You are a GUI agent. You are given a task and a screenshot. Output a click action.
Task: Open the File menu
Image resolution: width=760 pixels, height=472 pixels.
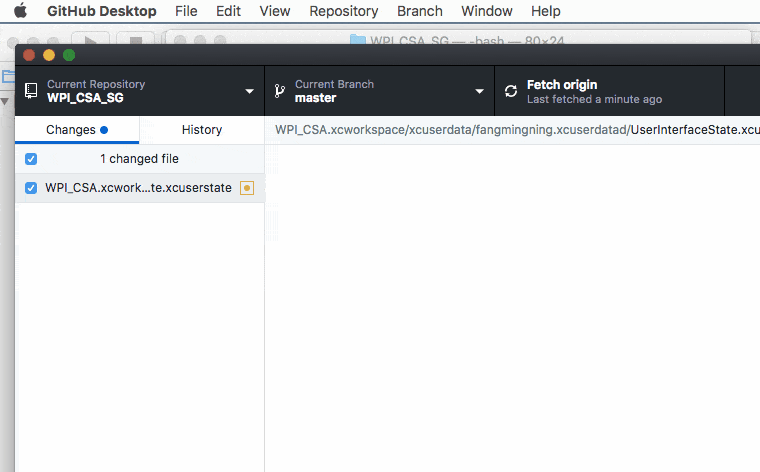186,11
